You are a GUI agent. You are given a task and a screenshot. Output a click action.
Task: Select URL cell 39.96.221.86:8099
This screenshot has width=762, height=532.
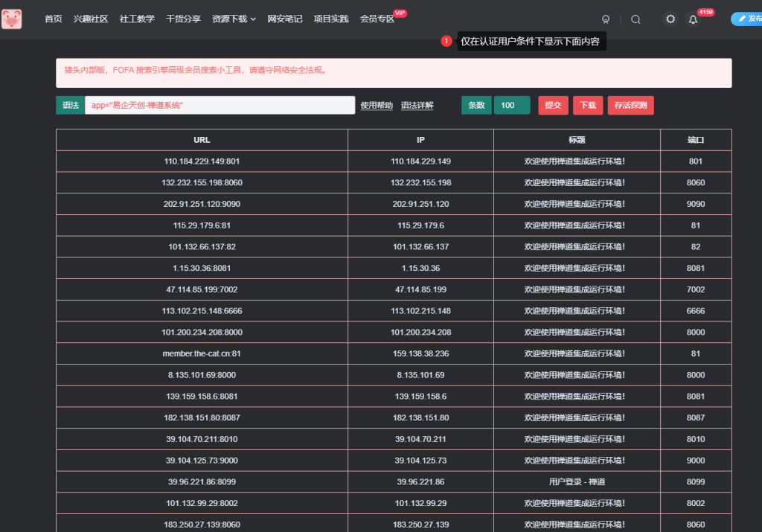[x=202, y=482]
